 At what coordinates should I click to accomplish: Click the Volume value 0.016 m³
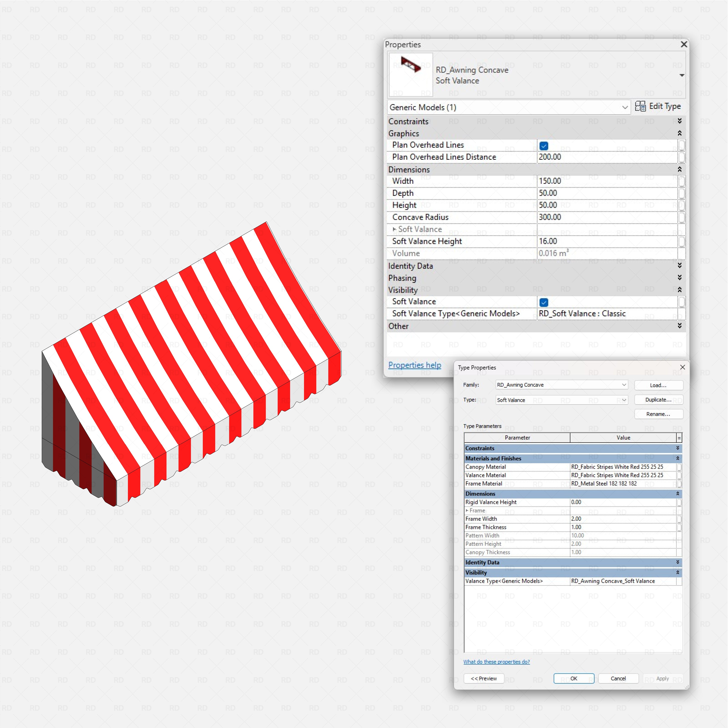pyautogui.click(x=607, y=254)
